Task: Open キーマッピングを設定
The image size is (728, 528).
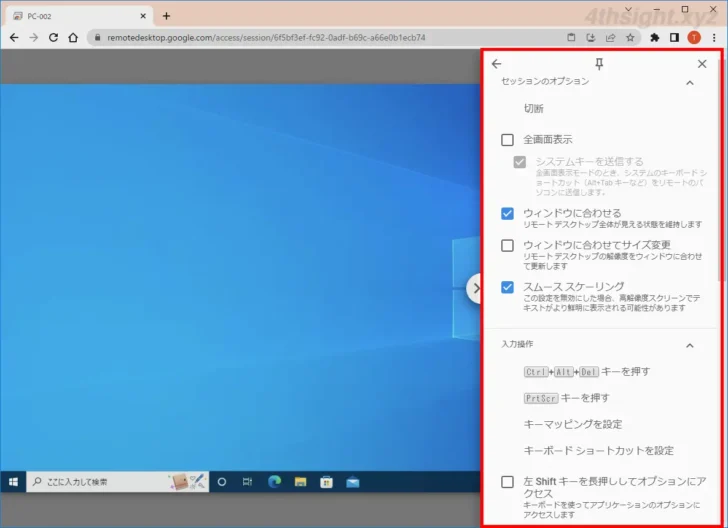Action: 572,424
